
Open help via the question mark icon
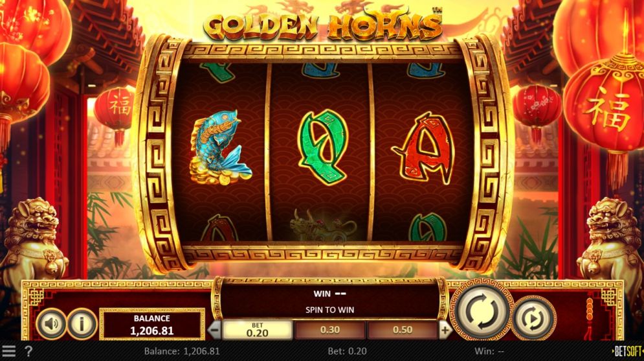(x=28, y=351)
